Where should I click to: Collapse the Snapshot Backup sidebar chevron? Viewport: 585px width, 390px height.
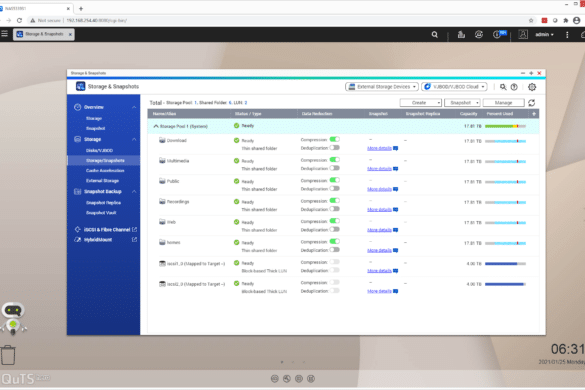point(134,191)
